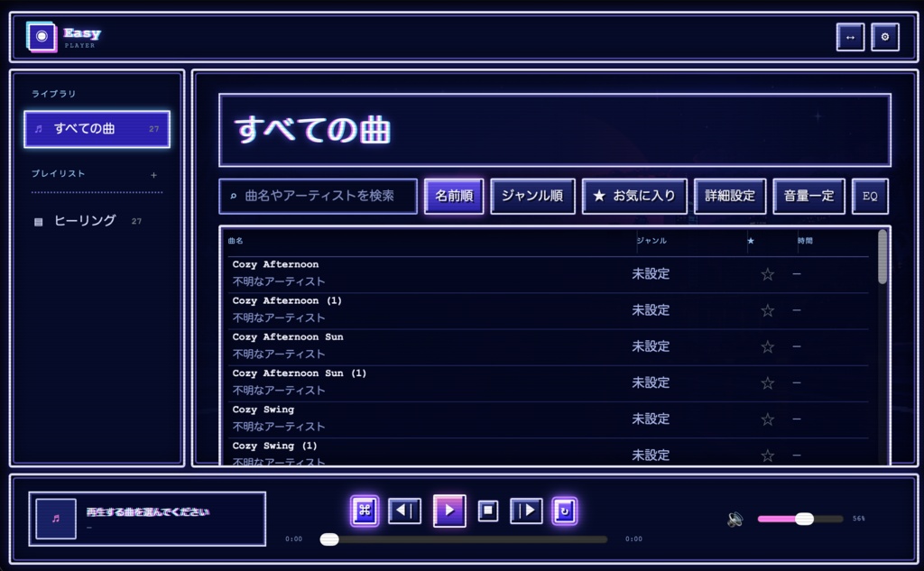This screenshot has height=571, width=924.
Task: Click the playback progress bar
Action: pos(464,539)
